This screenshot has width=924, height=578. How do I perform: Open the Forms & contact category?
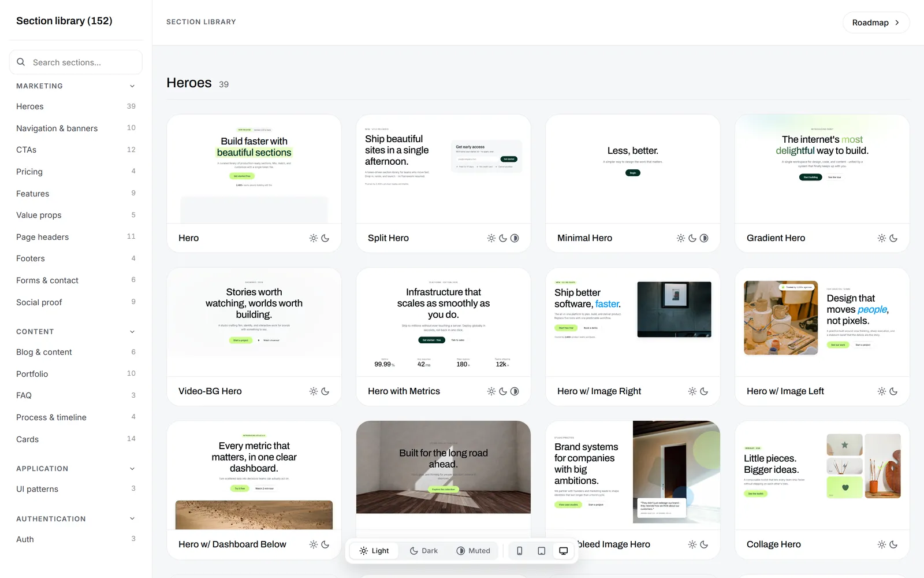76,280
